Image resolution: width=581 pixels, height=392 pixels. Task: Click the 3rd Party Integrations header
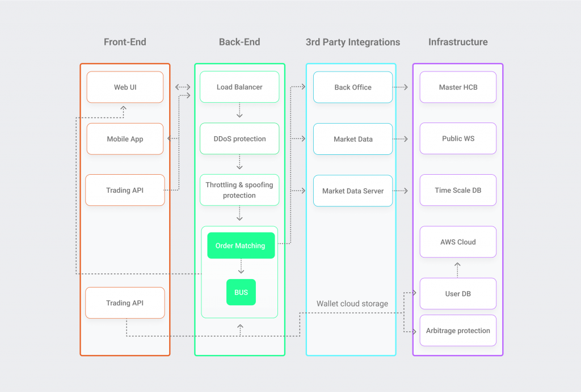[352, 42]
